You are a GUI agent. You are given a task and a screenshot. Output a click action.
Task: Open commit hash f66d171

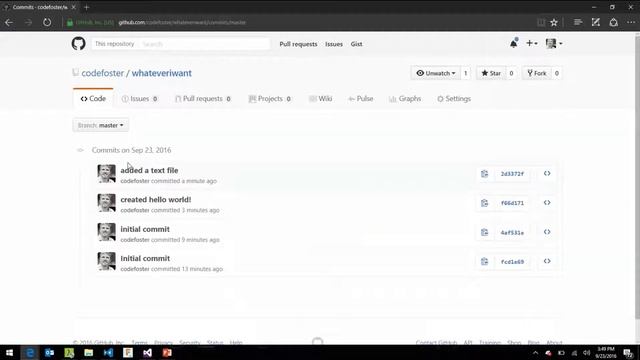coord(512,203)
